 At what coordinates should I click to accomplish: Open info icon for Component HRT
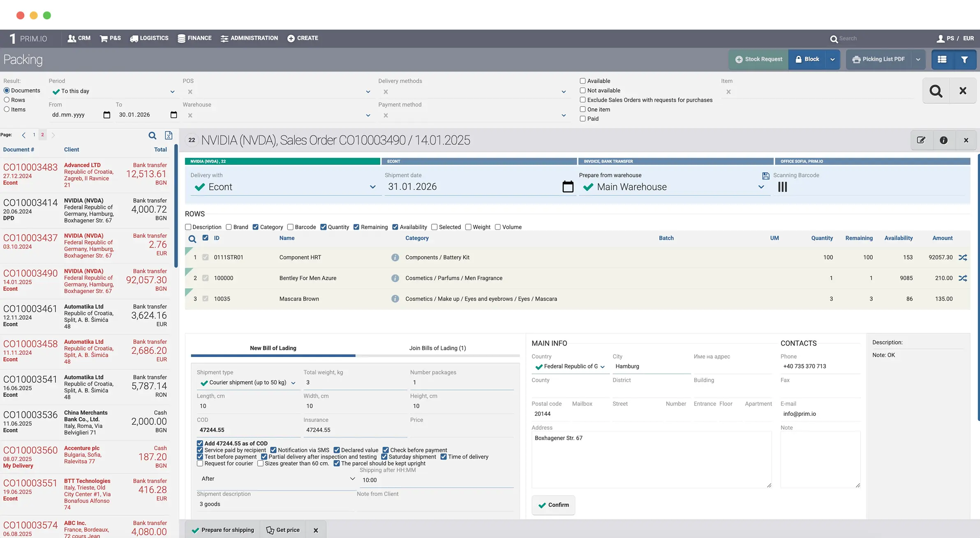click(x=395, y=257)
